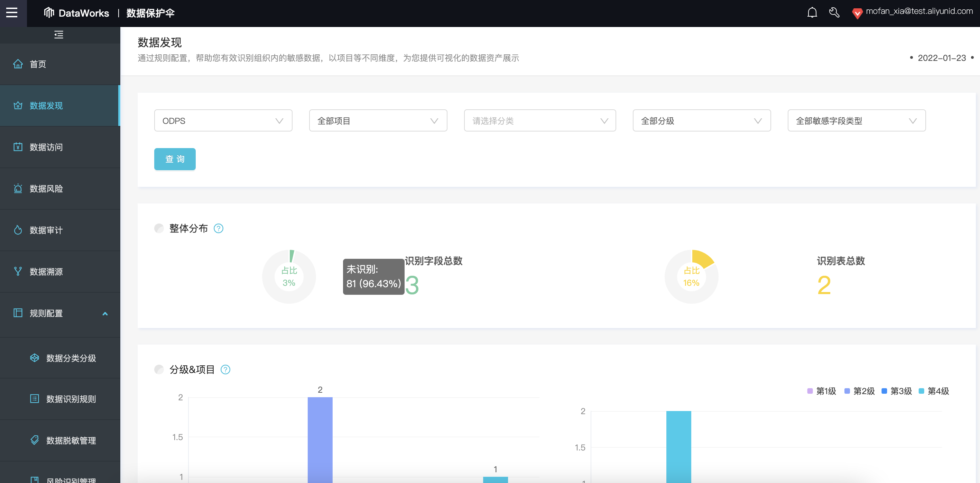
Task: Toggle 第1级 legend item in chart
Action: pos(821,391)
